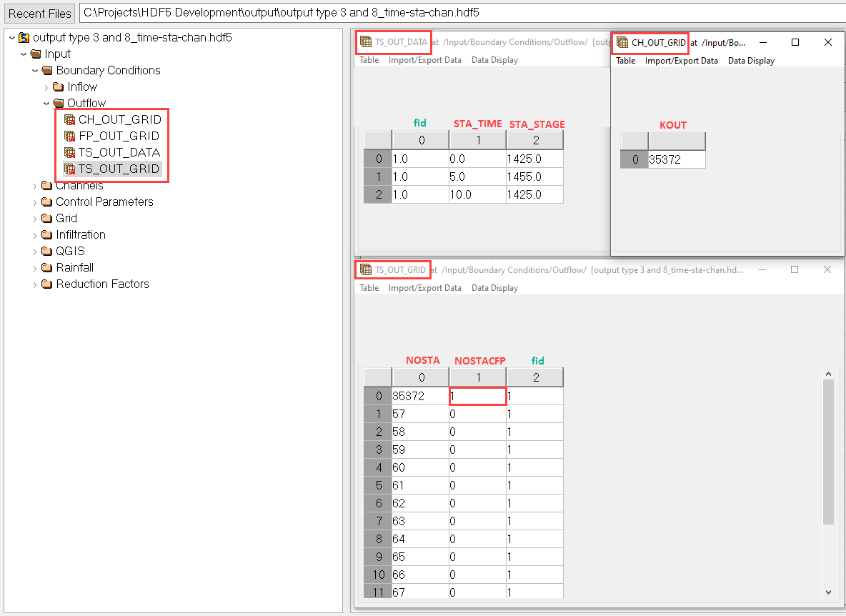
Task: Click the TS_OUT_DATA dataset table icon
Action: [69, 152]
